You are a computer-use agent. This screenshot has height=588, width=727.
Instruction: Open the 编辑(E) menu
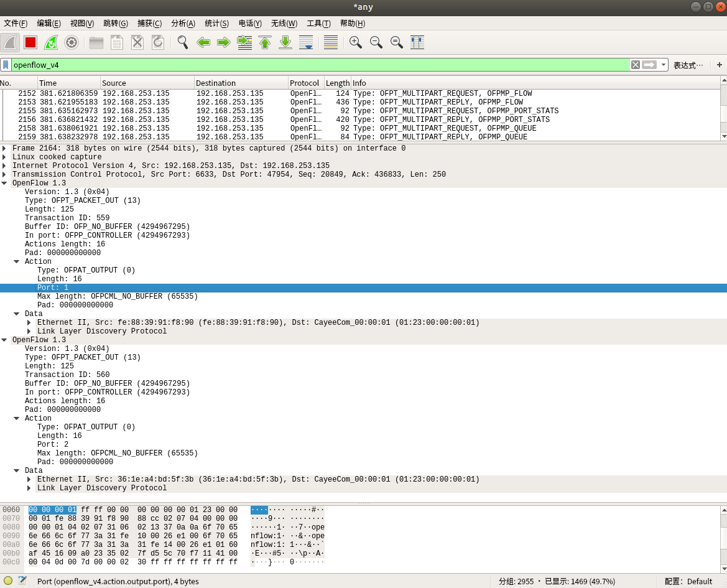[49, 23]
